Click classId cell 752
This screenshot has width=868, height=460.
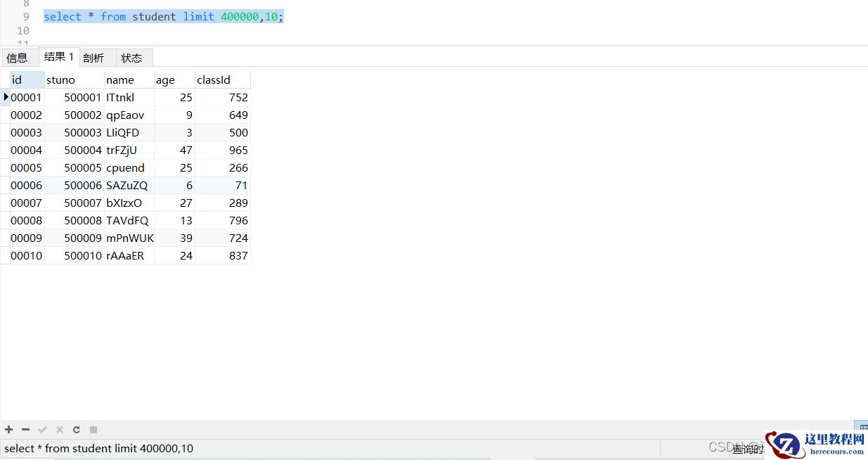pyautogui.click(x=223, y=97)
